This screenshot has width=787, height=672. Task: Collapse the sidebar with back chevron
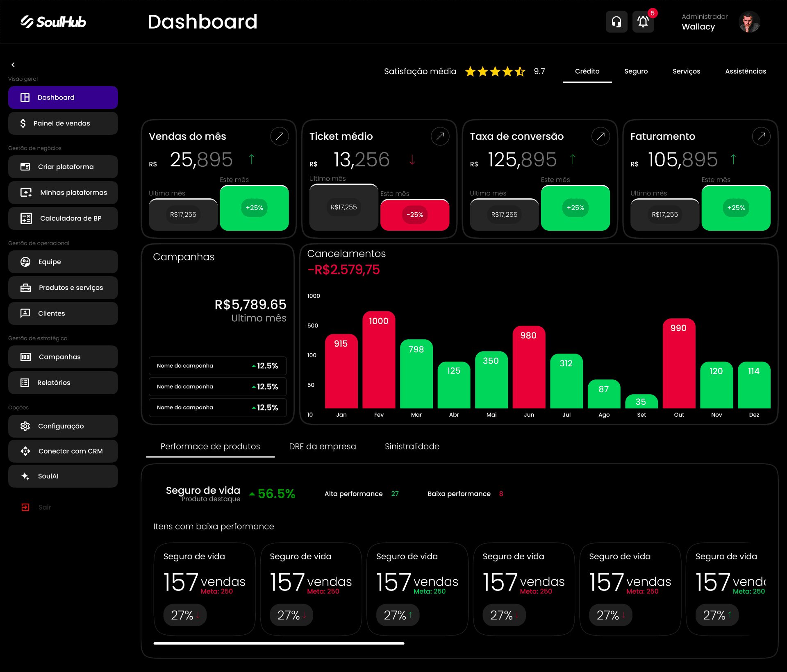coord(13,65)
